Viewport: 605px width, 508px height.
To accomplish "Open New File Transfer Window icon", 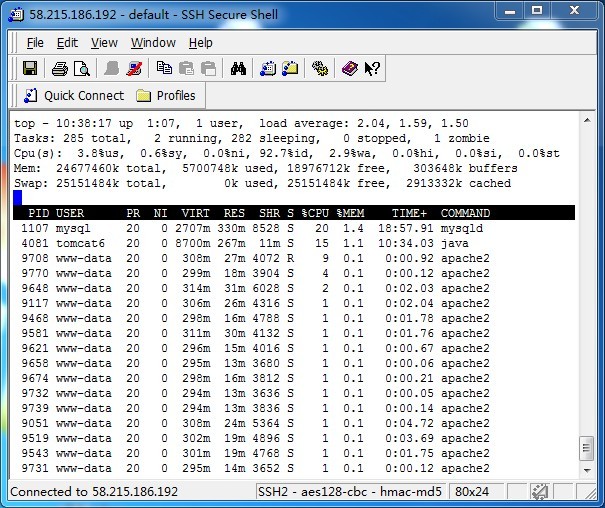I will [x=290, y=68].
